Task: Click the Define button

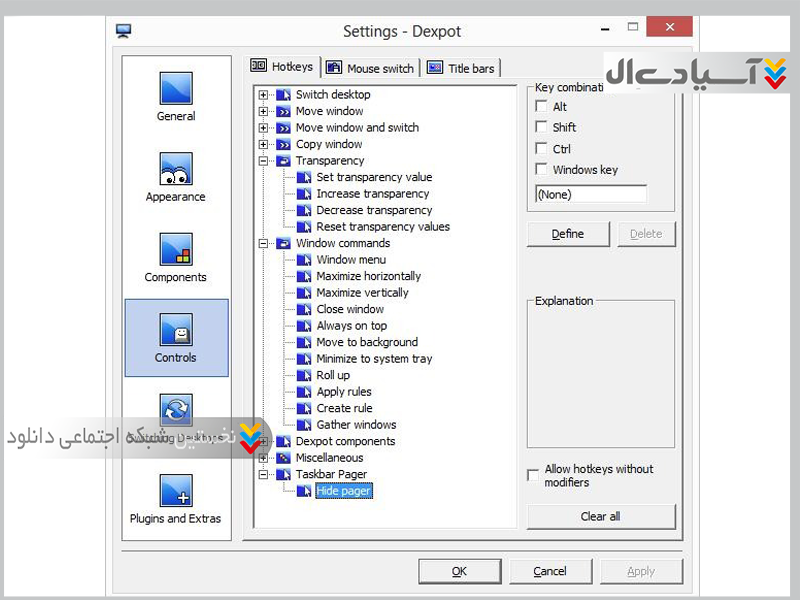Action: pos(568,234)
